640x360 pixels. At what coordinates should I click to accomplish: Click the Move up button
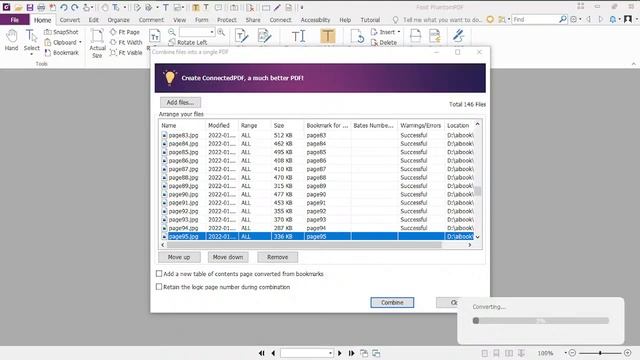click(179, 257)
